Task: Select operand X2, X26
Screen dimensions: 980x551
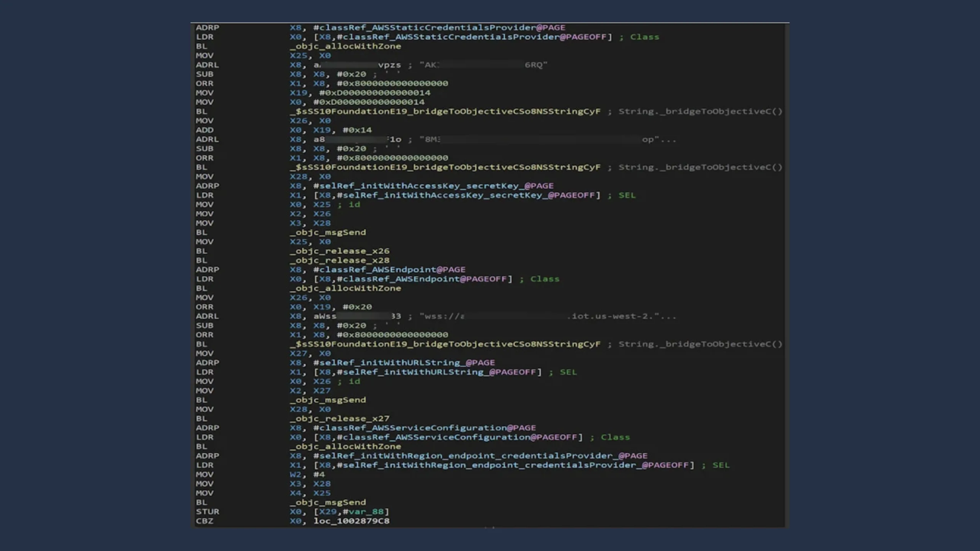Action: (x=310, y=214)
